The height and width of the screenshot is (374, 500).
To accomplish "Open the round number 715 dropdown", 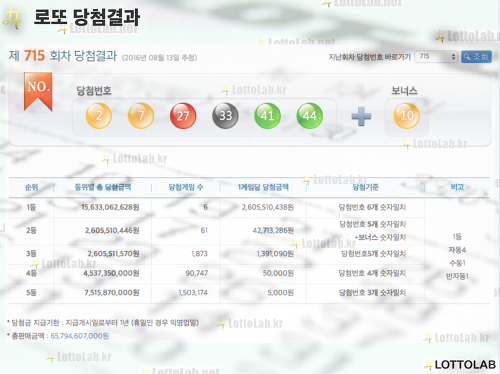I will pos(436,56).
